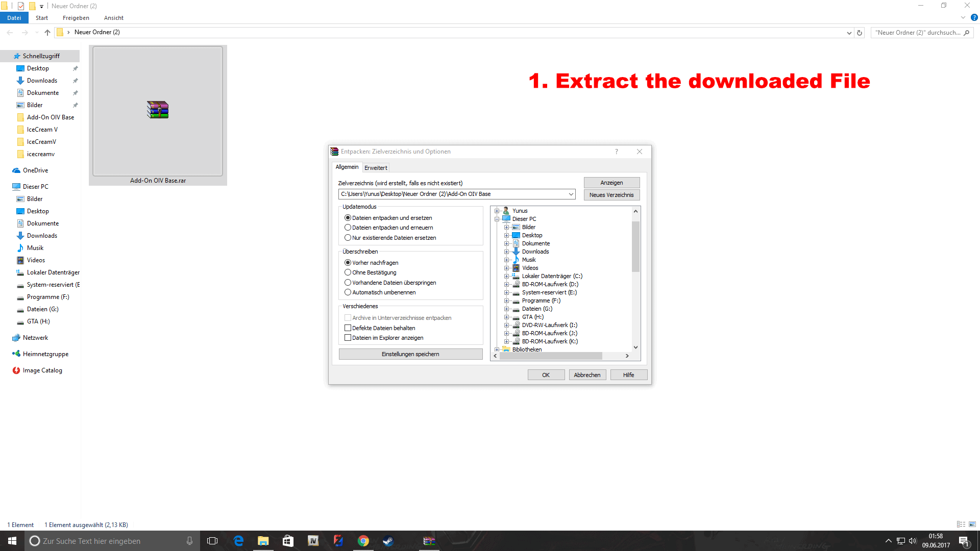Screen dimensions: 980x551
Task: Open Windows Store from the taskbar
Action: [x=288, y=541]
